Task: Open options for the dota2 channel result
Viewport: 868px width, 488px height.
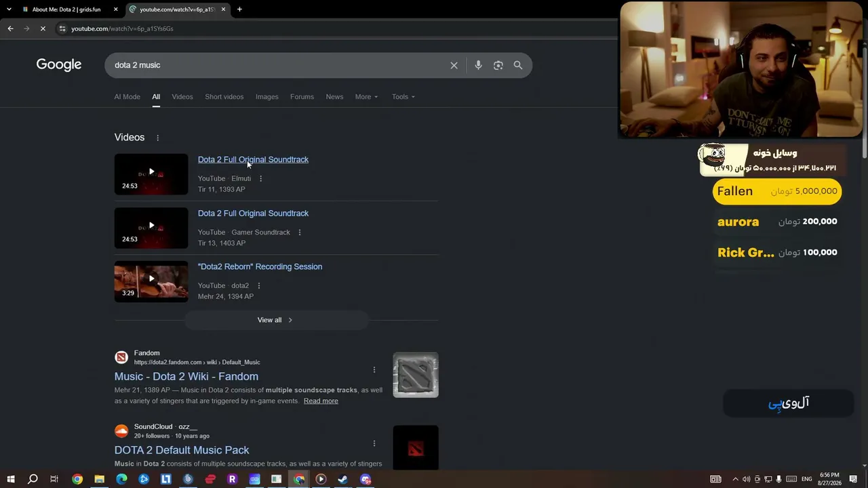Action: pos(258,286)
